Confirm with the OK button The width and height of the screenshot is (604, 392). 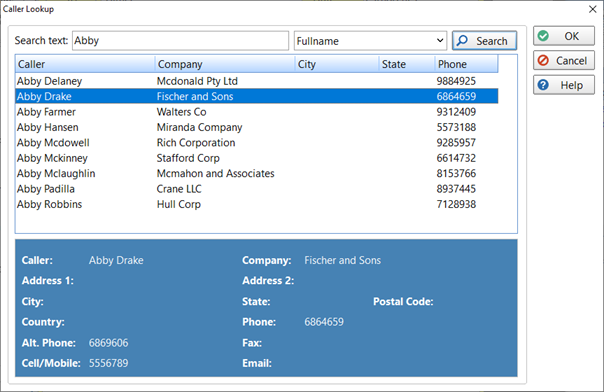564,36
